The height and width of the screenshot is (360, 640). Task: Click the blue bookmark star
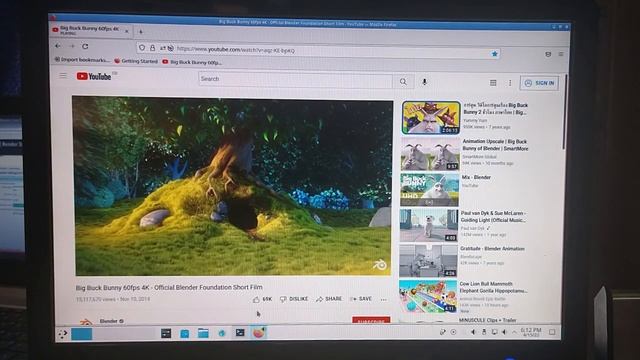pos(495,53)
